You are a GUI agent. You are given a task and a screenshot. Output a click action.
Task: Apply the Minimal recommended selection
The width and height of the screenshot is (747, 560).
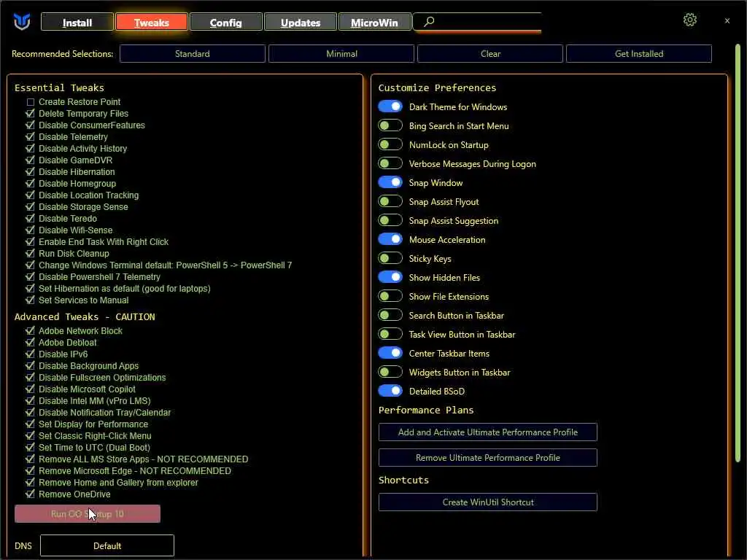341,54
